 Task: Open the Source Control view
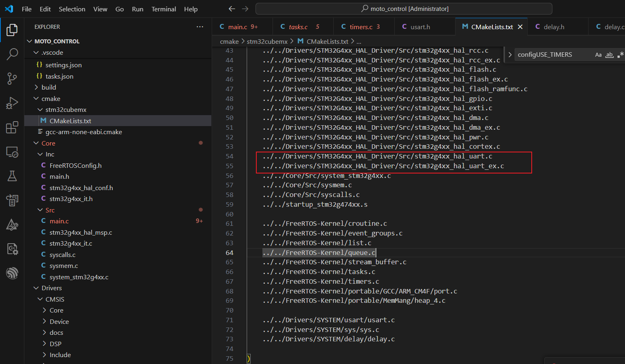pyautogui.click(x=12, y=79)
